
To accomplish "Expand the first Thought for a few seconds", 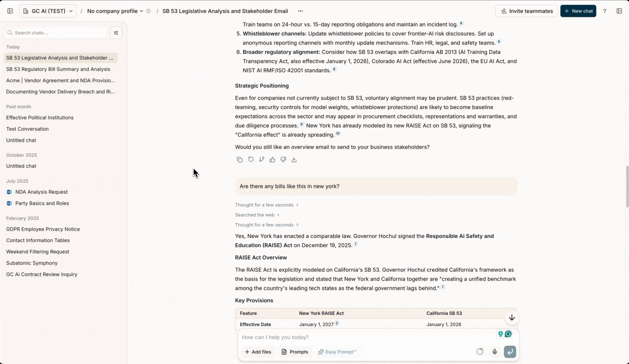I will point(267,205).
